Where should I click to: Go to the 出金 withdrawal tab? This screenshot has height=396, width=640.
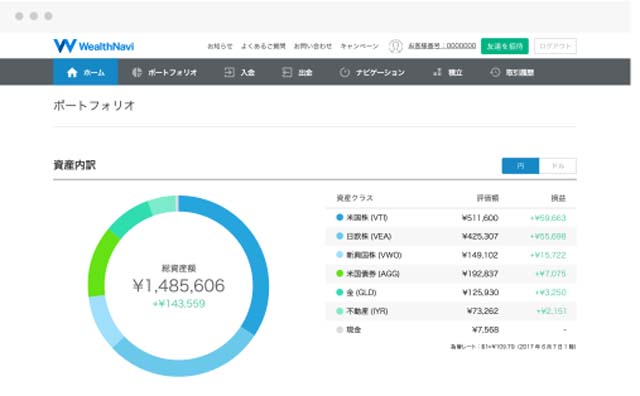point(297,72)
